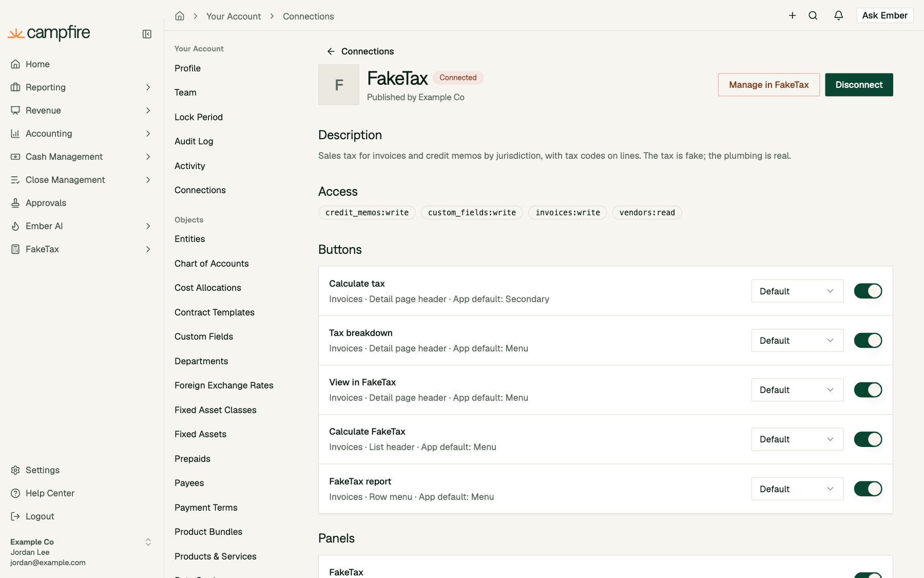Click the Revenue icon in sidebar
This screenshot has height=578, width=924.
tap(15, 110)
